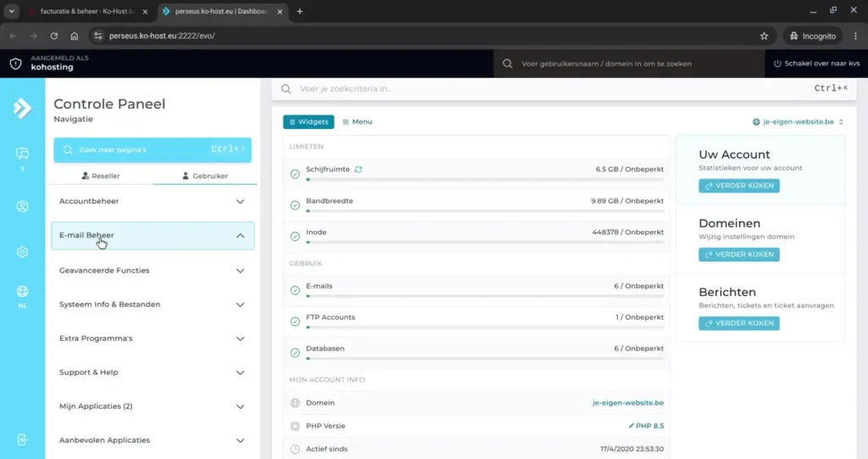Click the refresh icon next to Schijfruimte

click(x=359, y=170)
